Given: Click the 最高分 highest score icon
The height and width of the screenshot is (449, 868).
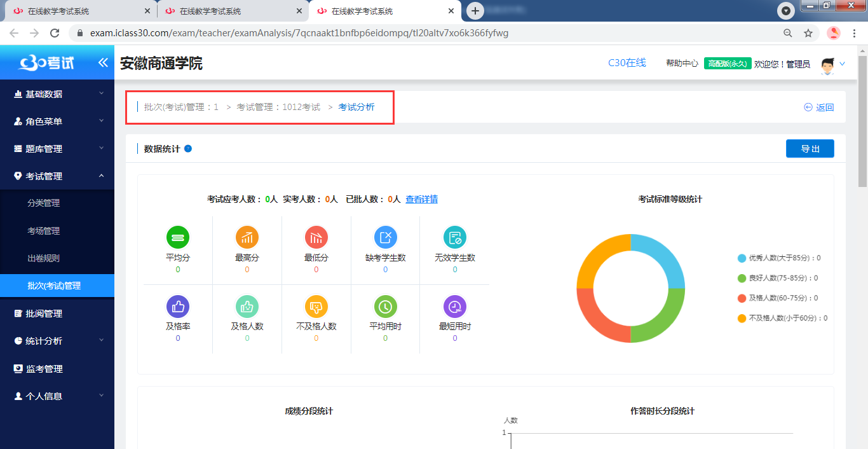Looking at the screenshot, I should (247, 236).
